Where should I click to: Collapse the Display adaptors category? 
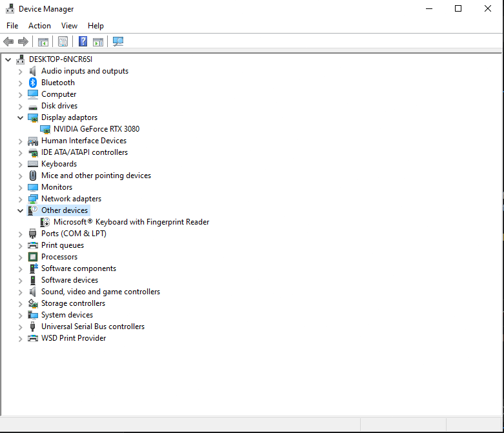pyautogui.click(x=20, y=117)
